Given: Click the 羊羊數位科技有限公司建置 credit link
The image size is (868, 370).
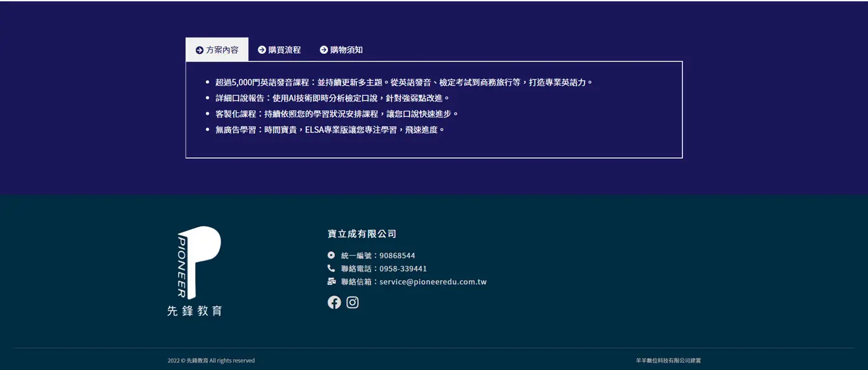Looking at the screenshot, I should (668, 360).
